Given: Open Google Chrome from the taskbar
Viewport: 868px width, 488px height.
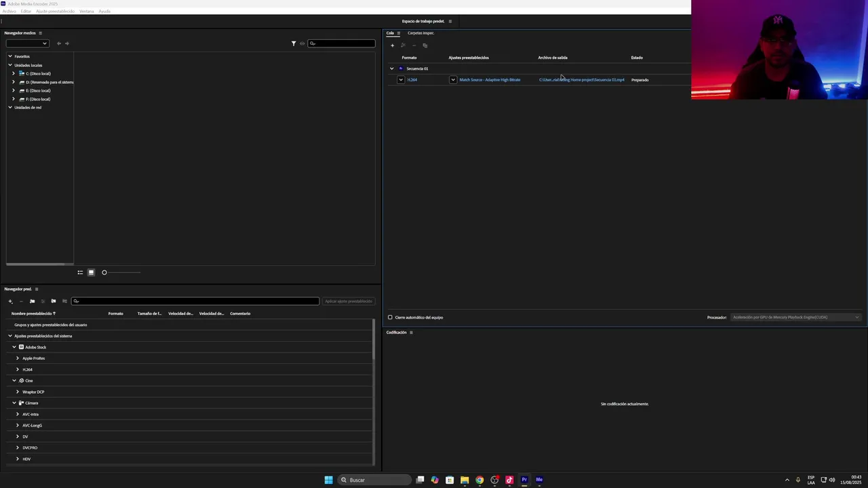Looking at the screenshot, I should click(x=479, y=480).
